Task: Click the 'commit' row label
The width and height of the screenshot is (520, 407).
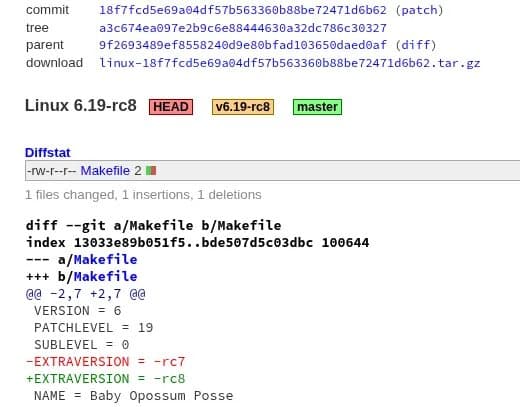Action: [47, 10]
